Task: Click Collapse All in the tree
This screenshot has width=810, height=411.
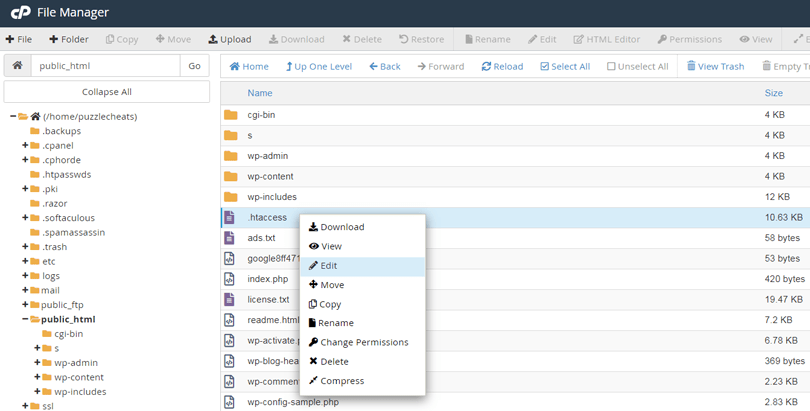Action: coord(107,92)
